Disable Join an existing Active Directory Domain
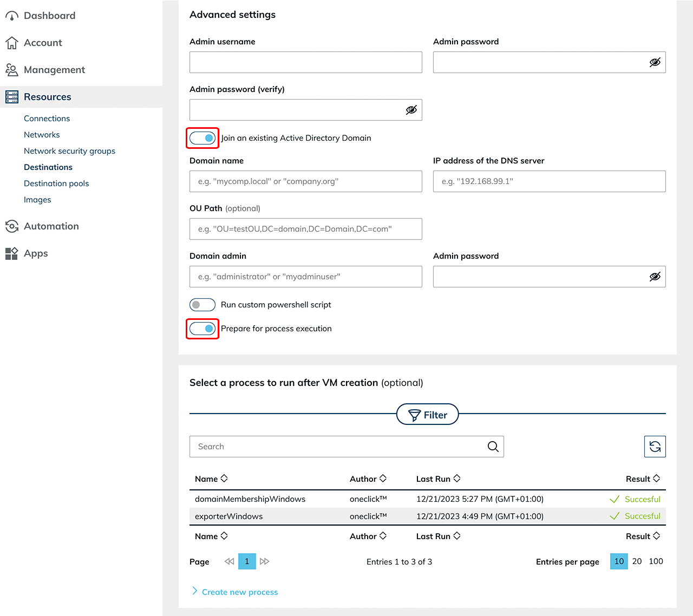This screenshot has height=616, width=693. click(202, 138)
